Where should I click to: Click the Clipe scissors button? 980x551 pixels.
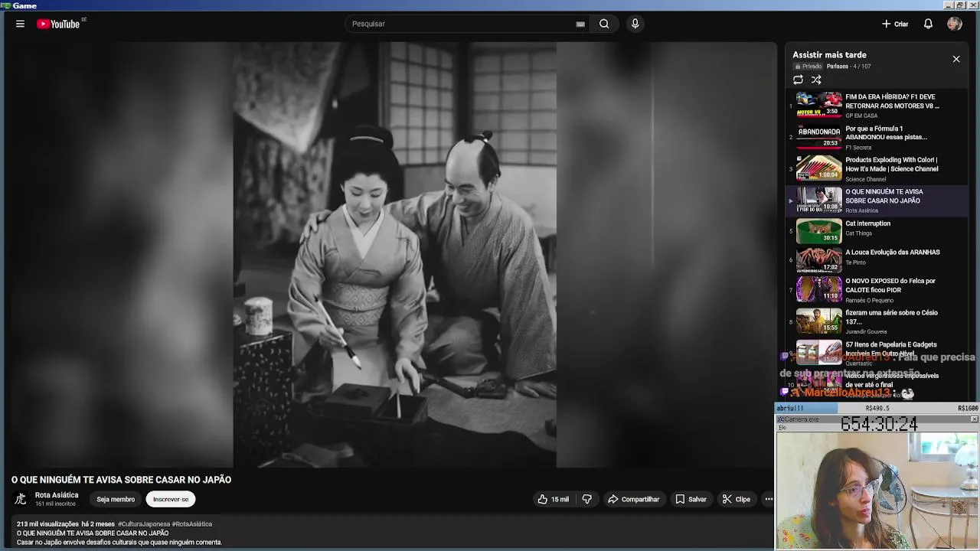pyautogui.click(x=736, y=499)
